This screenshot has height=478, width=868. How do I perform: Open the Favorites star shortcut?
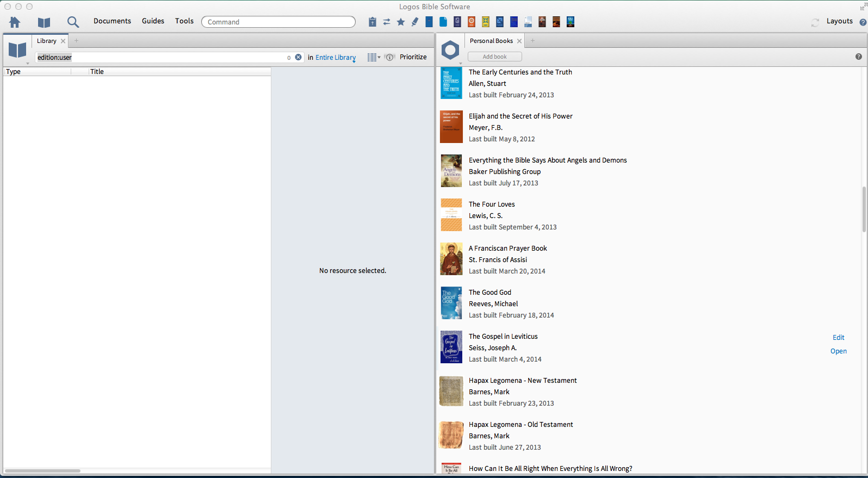(x=401, y=22)
